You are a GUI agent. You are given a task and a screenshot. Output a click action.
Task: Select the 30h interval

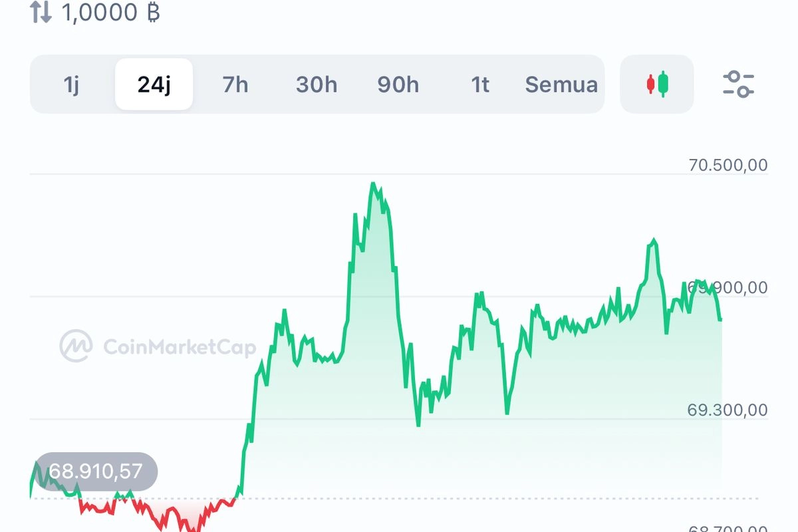(x=316, y=84)
